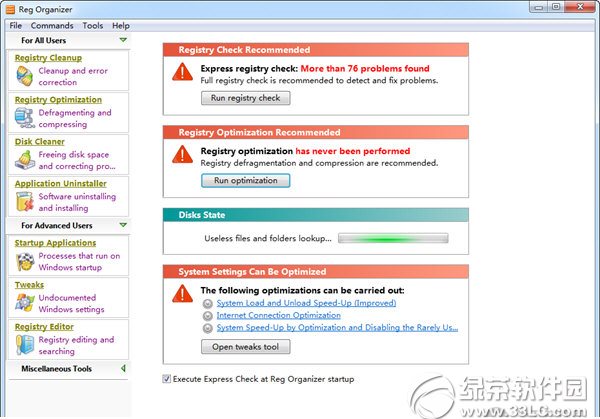Click 'Processes that run on Windows startup' text

click(x=79, y=261)
